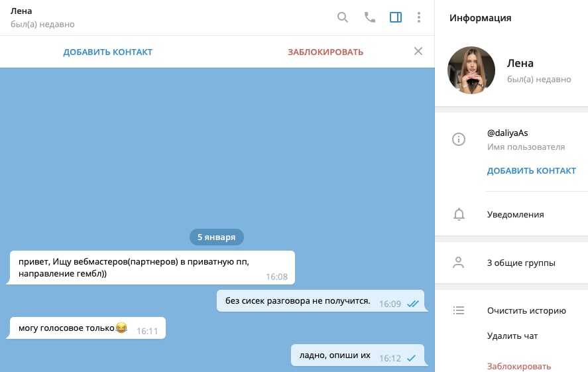Select message about вебмастеров at 16:08
This screenshot has height=372, width=588.
click(x=150, y=268)
